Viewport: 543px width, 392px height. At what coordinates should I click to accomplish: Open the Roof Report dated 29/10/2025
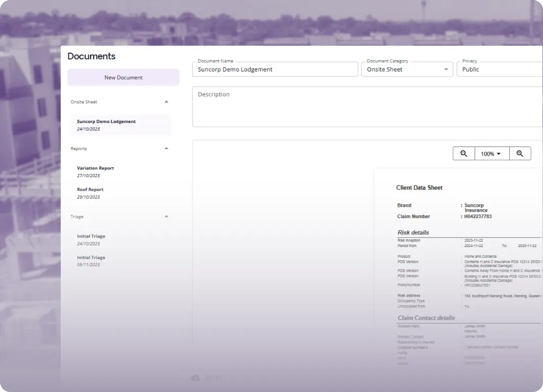coord(120,193)
